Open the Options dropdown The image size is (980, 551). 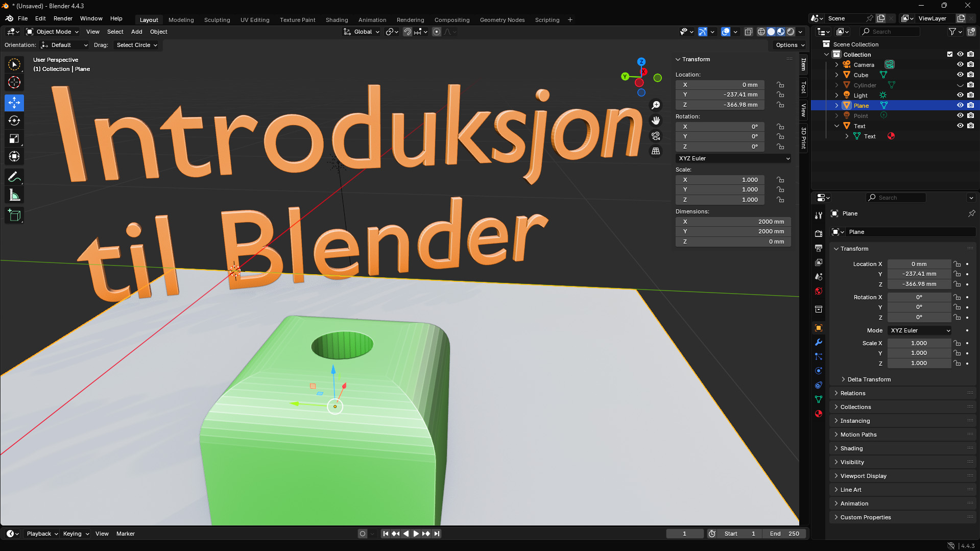click(790, 45)
